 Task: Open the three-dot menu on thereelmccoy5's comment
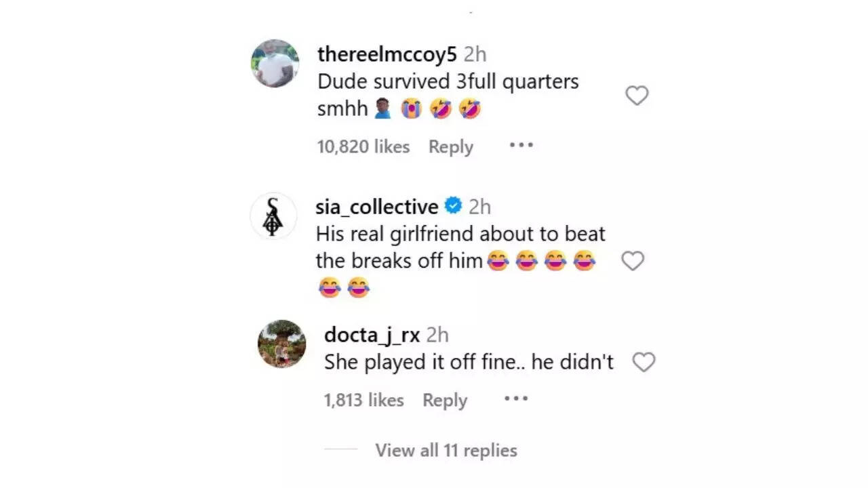[520, 146]
